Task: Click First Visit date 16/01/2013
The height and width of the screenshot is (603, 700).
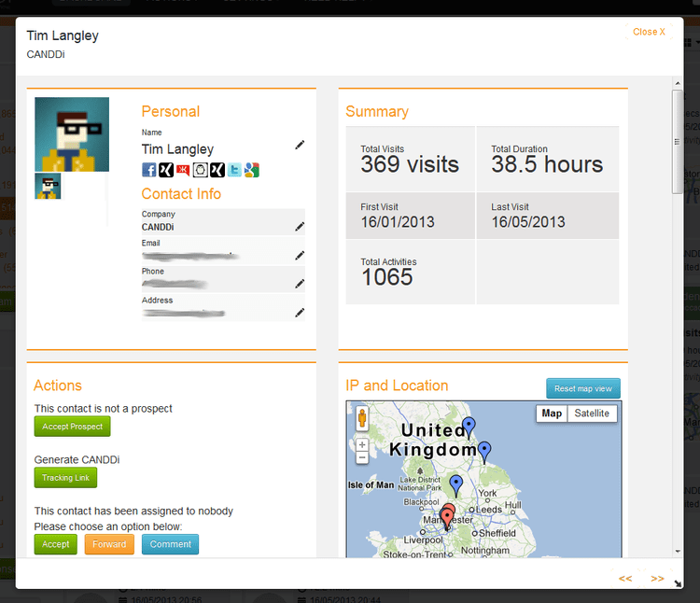Action: click(x=398, y=222)
